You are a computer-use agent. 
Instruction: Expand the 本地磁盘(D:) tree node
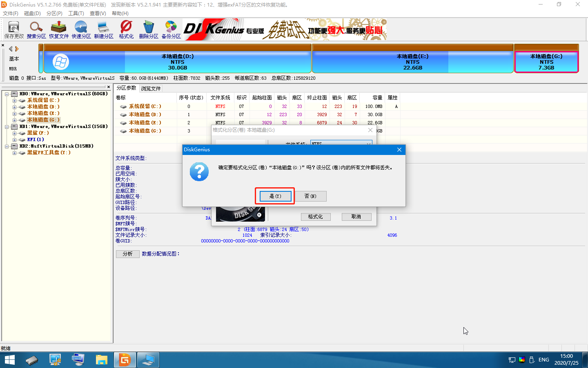(x=14, y=107)
